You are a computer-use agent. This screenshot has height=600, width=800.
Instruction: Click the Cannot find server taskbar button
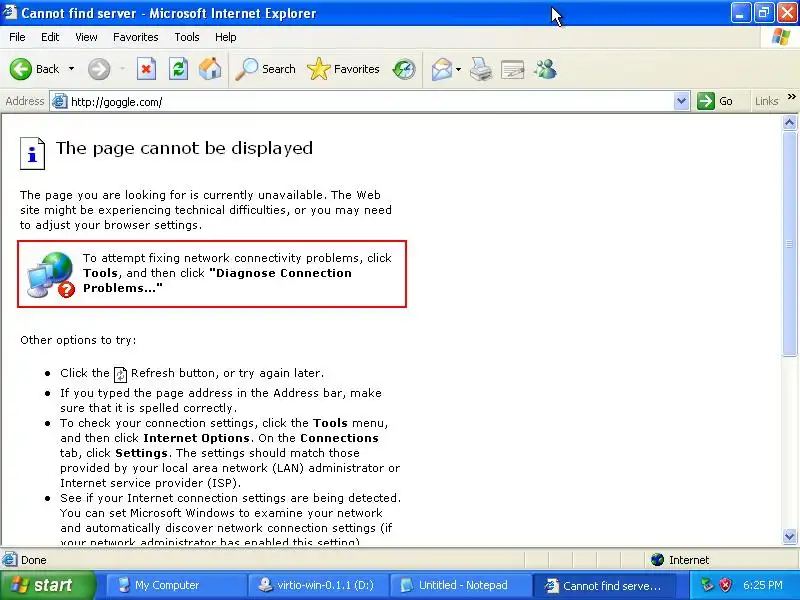pyautogui.click(x=604, y=585)
